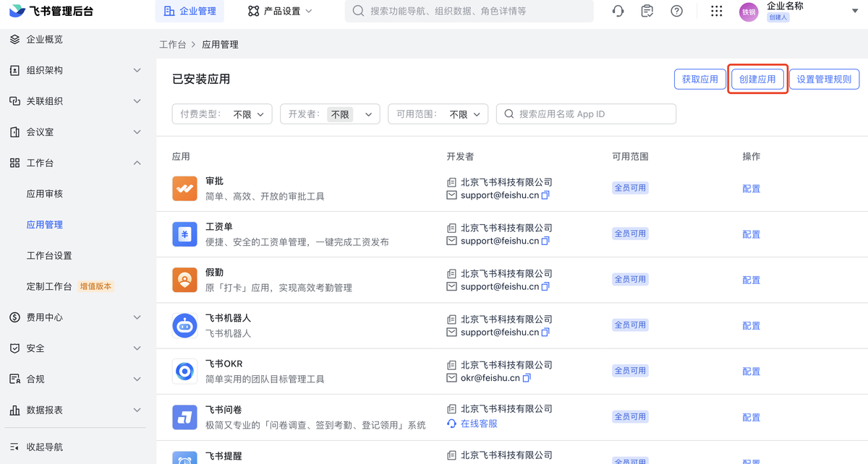Open the 可用范围 filter dropdown
Image resolution: width=868 pixels, height=464 pixels.
point(438,114)
